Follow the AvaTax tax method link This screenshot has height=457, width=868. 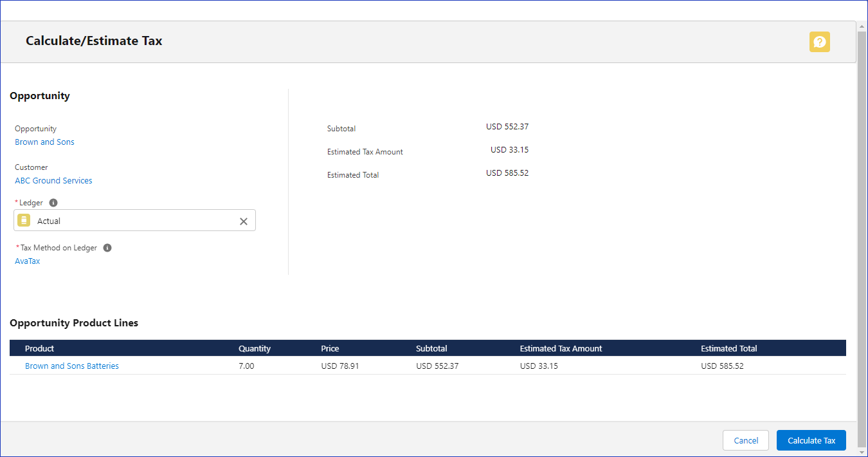28,261
